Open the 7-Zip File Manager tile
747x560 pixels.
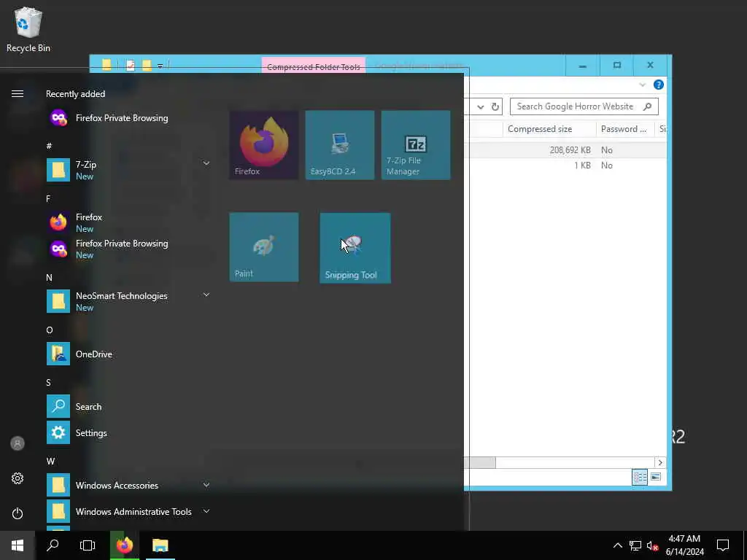[415, 145]
